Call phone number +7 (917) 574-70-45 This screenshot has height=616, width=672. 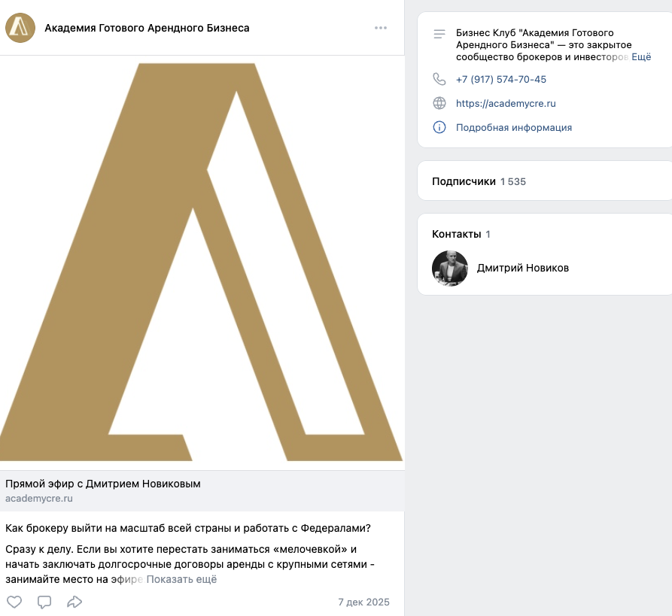point(501,80)
